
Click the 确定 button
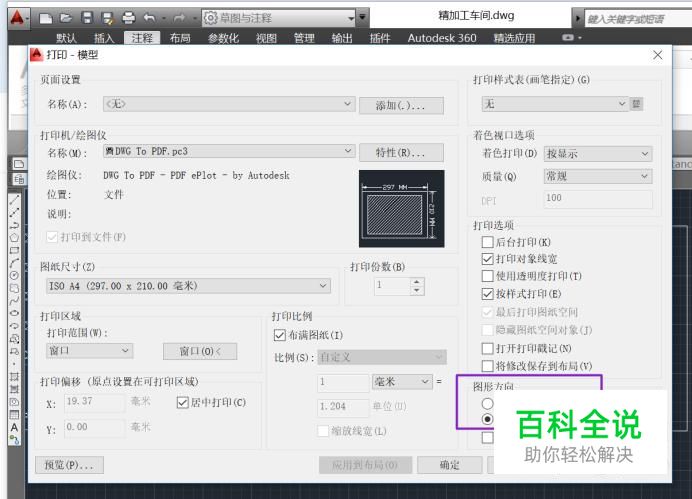pos(450,465)
